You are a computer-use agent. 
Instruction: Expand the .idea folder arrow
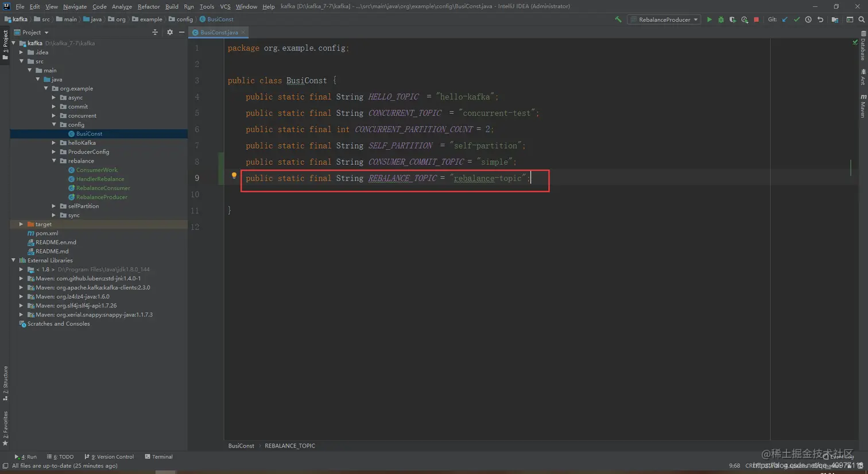pyautogui.click(x=22, y=52)
